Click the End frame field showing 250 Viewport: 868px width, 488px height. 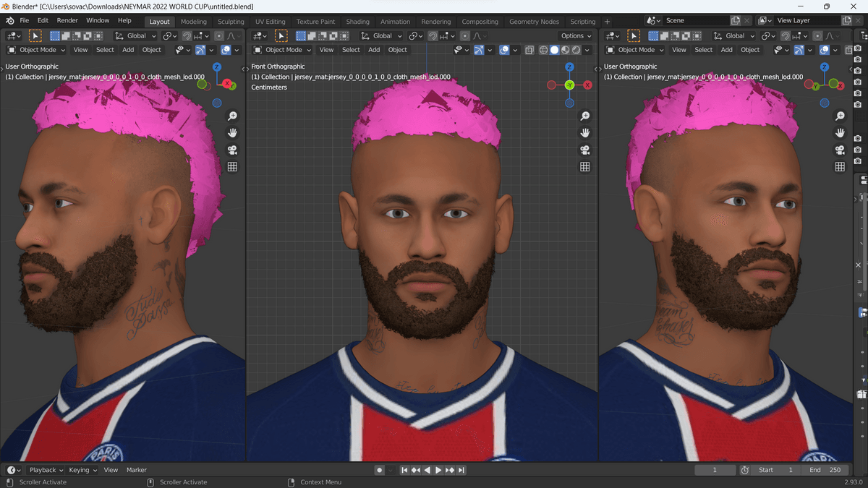coord(825,470)
